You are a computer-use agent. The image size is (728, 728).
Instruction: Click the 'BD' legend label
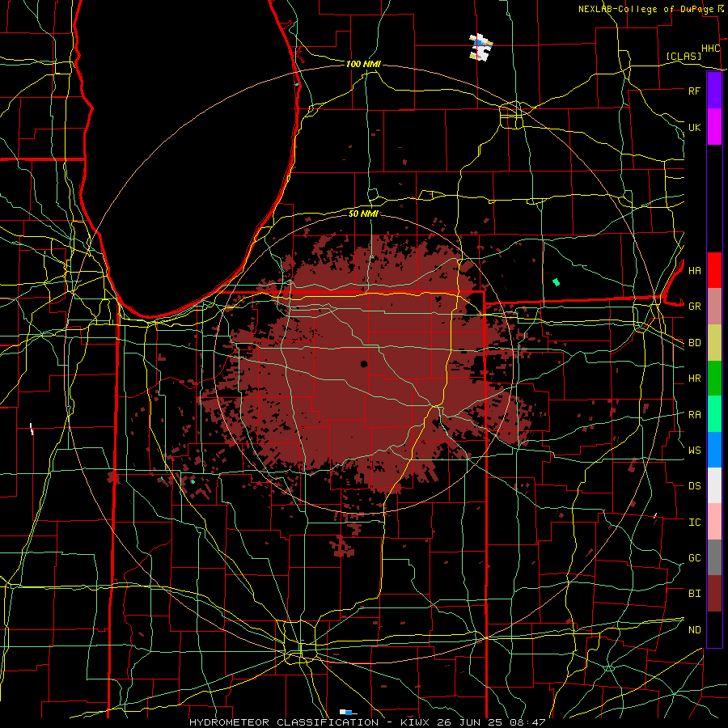[x=694, y=343]
